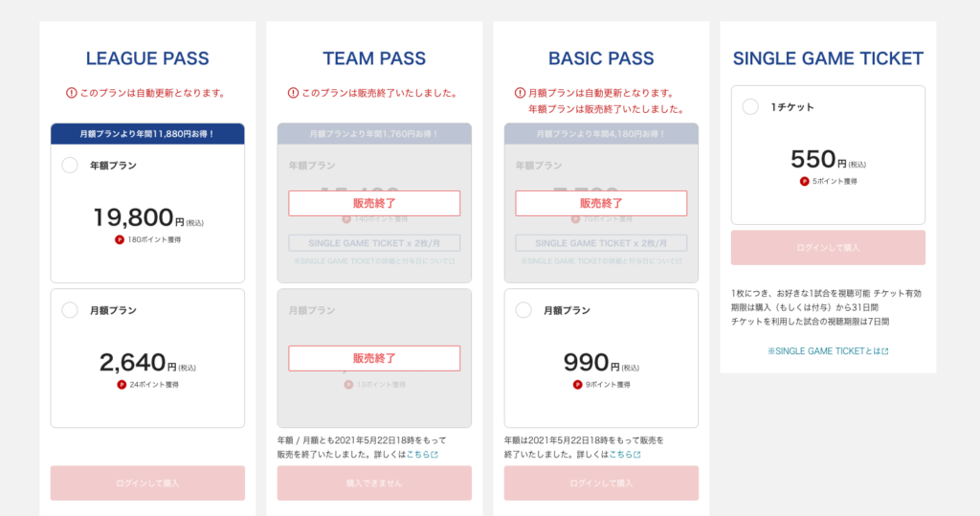Click the warning icon under LEAGUE PASS heading
Screen dimensions: 980x516
(71, 93)
